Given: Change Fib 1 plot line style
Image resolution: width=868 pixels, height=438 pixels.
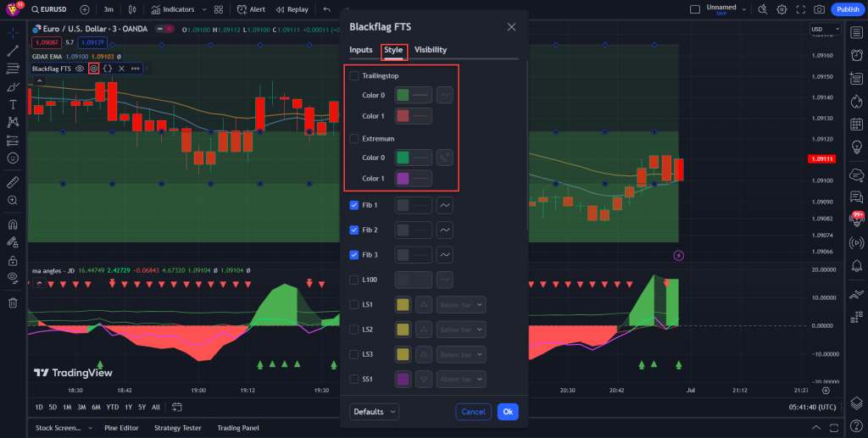Looking at the screenshot, I should (444, 205).
